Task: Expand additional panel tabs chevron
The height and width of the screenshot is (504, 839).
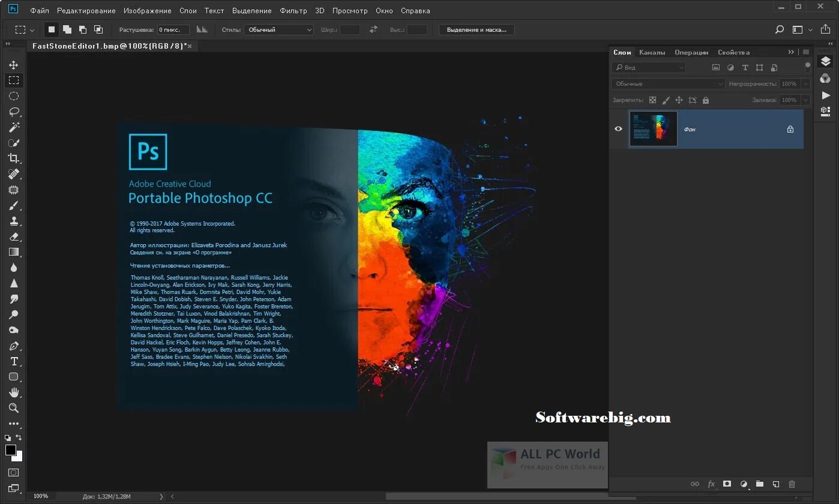Action: click(x=791, y=52)
